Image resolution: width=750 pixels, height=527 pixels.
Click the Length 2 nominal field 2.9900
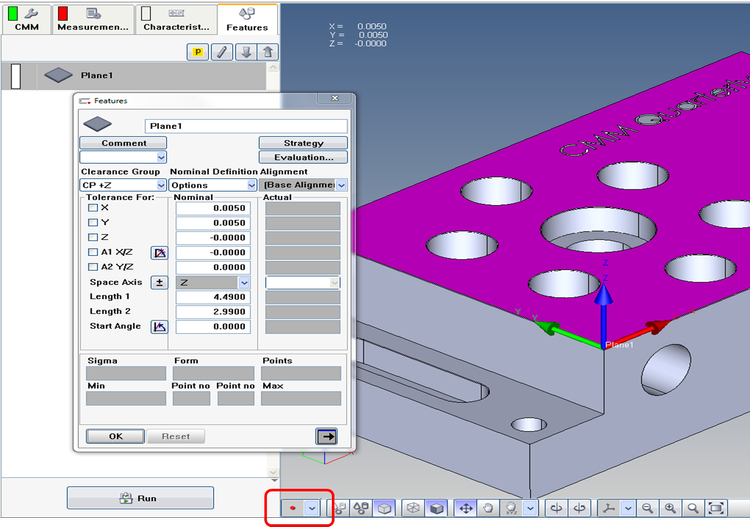point(213,312)
